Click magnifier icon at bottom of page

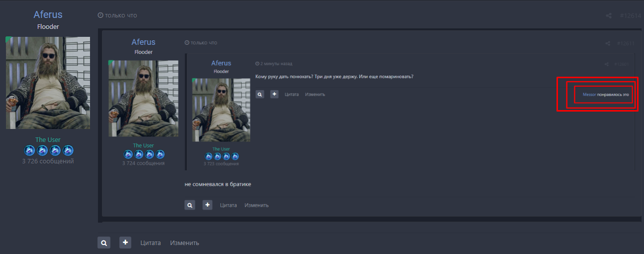tap(104, 243)
